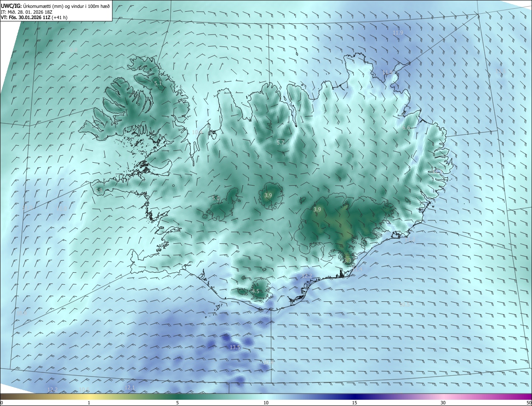Click the tick label 1 on the color scale
The width and height of the screenshot is (532, 406).
pyautogui.click(x=89, y=403)
